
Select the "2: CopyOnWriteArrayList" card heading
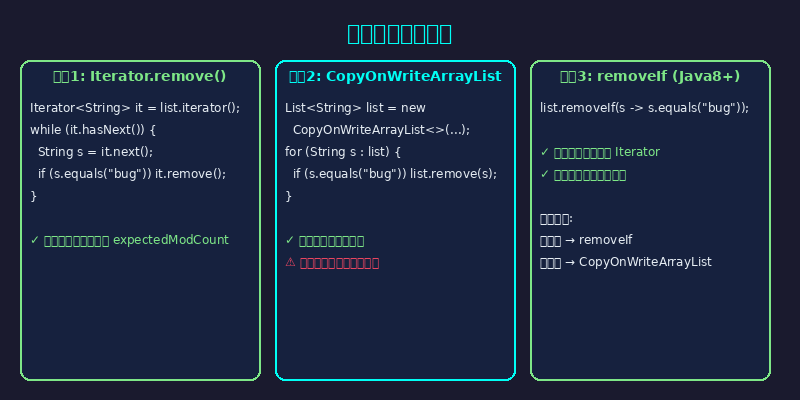tap(395, 77)
